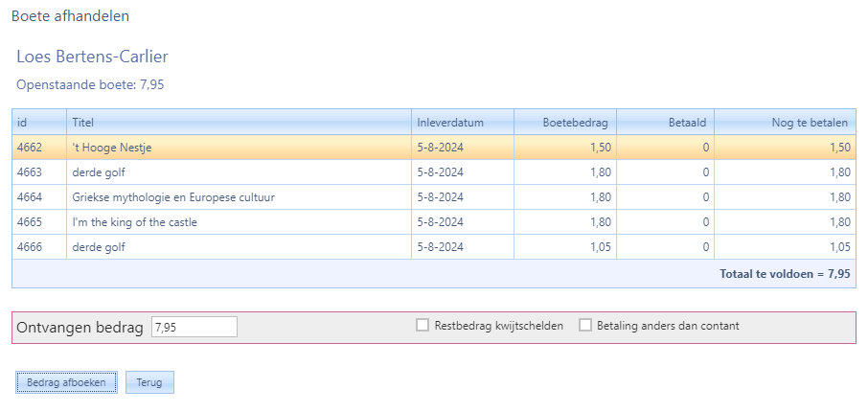
Task: Tick Betaling anders dan contant checkbox
Action: [x=585, y=326]
